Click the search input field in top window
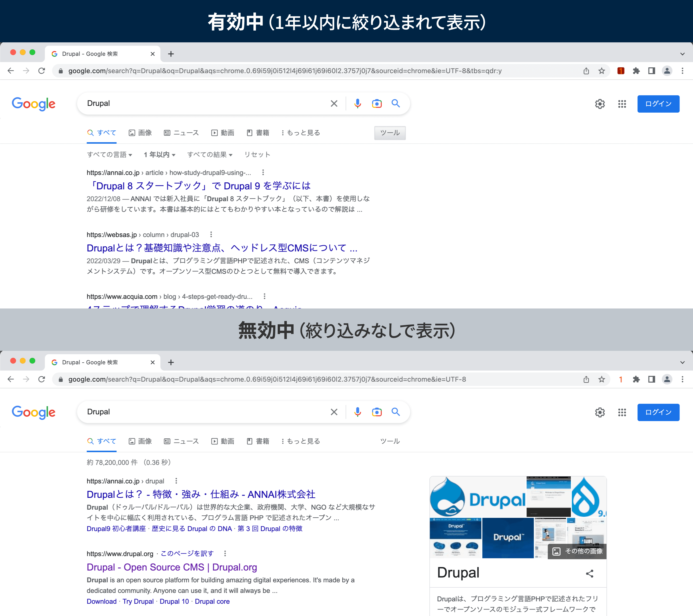Image resolution: width=693 pixels, height=616 pixels. 207,103
